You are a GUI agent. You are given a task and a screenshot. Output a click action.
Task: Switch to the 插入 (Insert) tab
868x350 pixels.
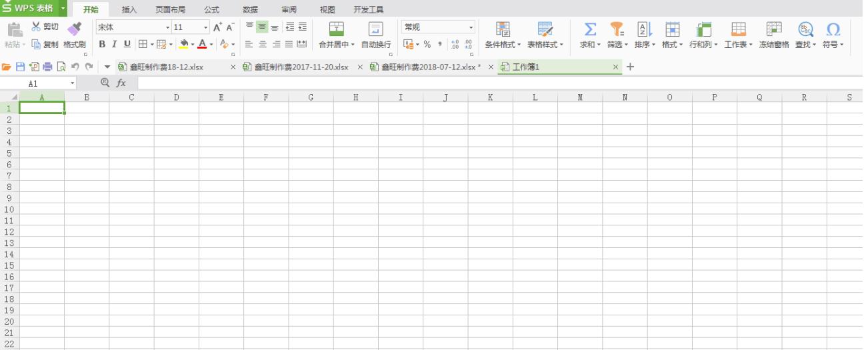pos(129,9)
